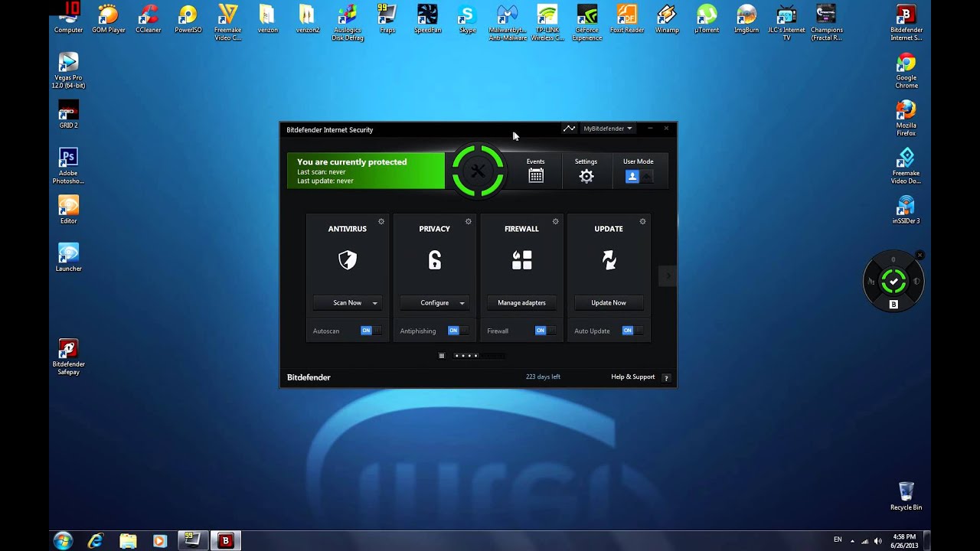
Task: Click the Bitdefender logo text at bottom
Action: pyautogui.click(x=309, y=377)
